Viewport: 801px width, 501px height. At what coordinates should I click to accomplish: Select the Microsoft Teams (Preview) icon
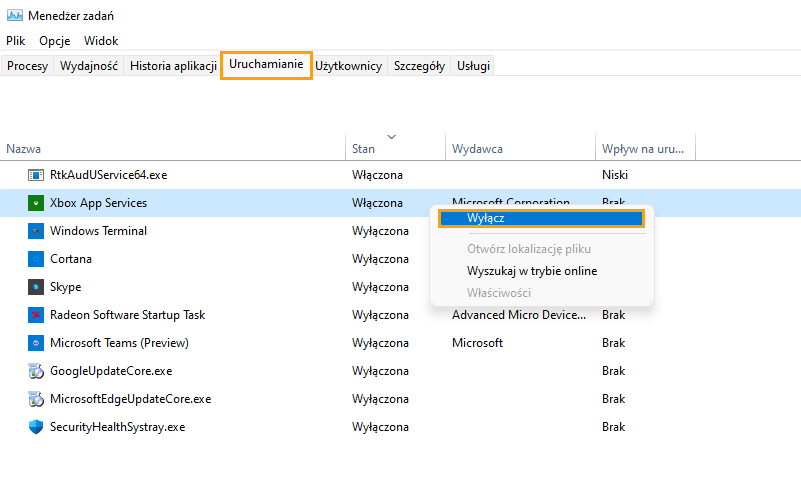pyautogui.click(x=36, y=343)
